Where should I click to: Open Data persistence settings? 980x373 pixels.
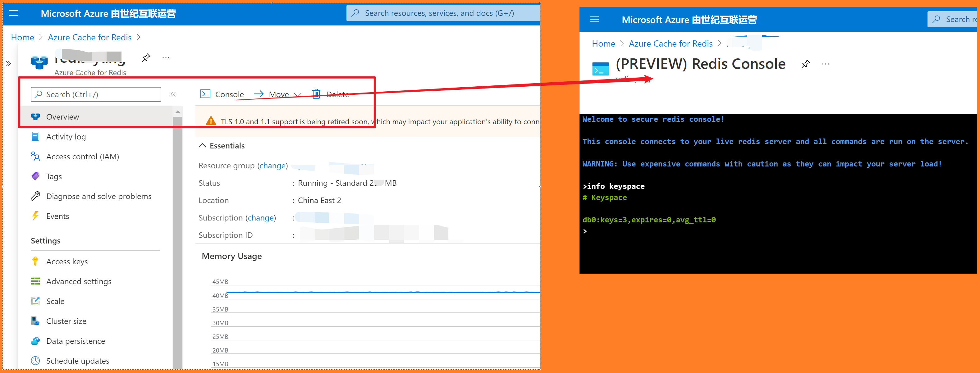pyautogui.click(x=75, y=341)
